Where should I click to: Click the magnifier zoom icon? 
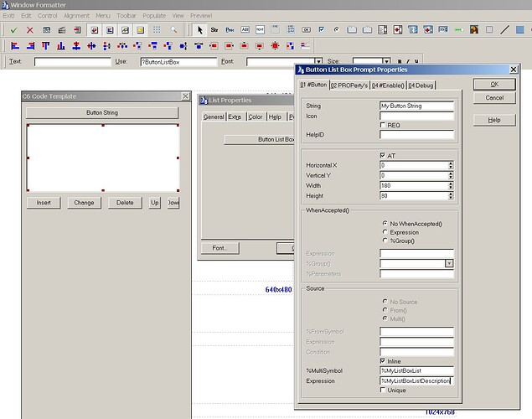[173, 30]
